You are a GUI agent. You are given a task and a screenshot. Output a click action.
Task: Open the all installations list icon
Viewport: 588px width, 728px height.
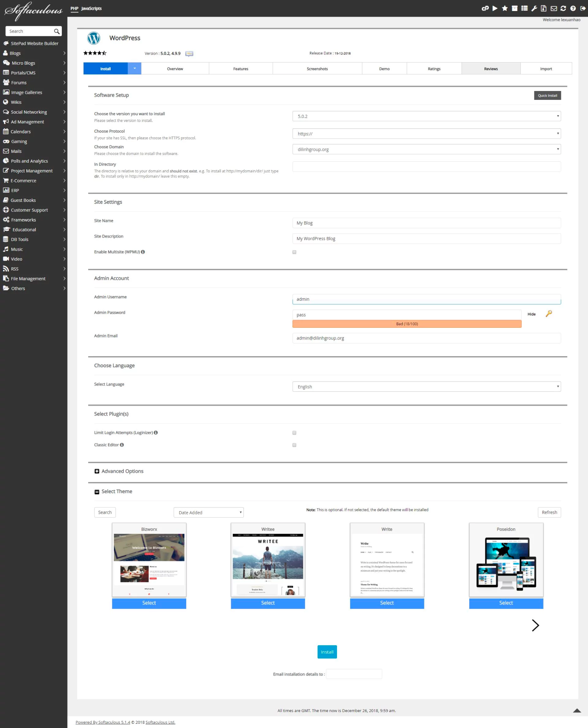pyautogui.click(x=524, y=8)
